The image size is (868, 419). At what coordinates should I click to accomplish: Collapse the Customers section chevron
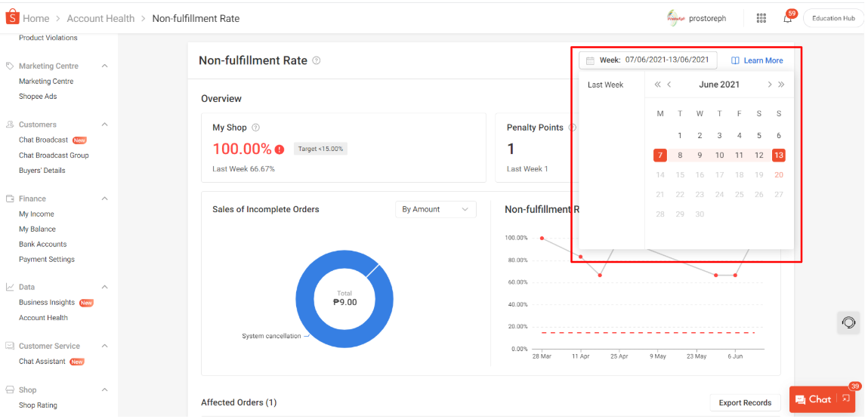[104, 125]
